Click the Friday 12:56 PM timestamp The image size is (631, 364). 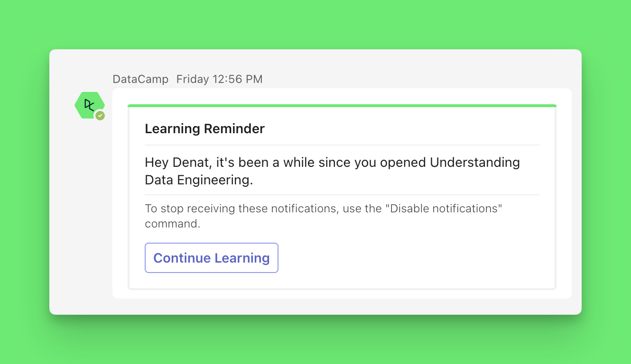click(x=219, y=79)
